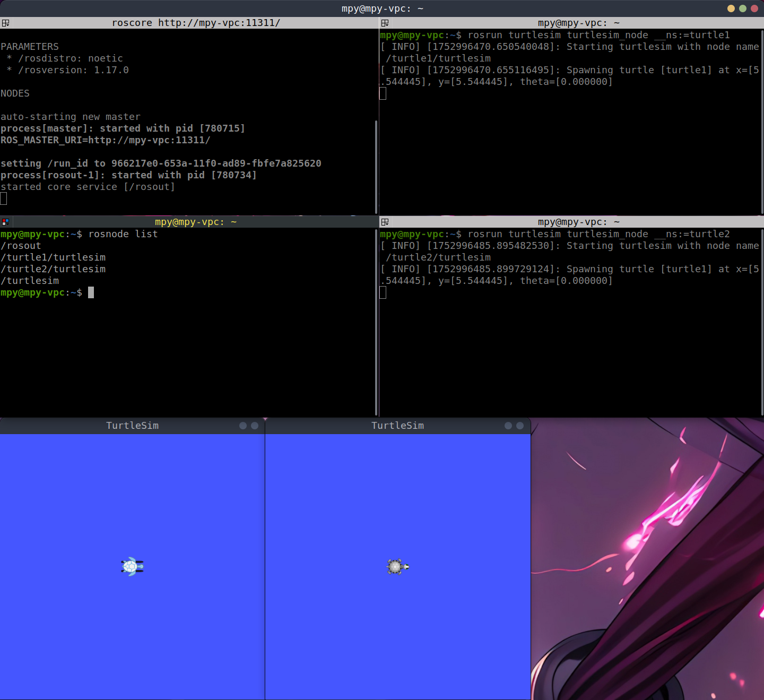Click the group icon in roscore pane titlebar
764x700 pixels.
(x=5, y=23)
